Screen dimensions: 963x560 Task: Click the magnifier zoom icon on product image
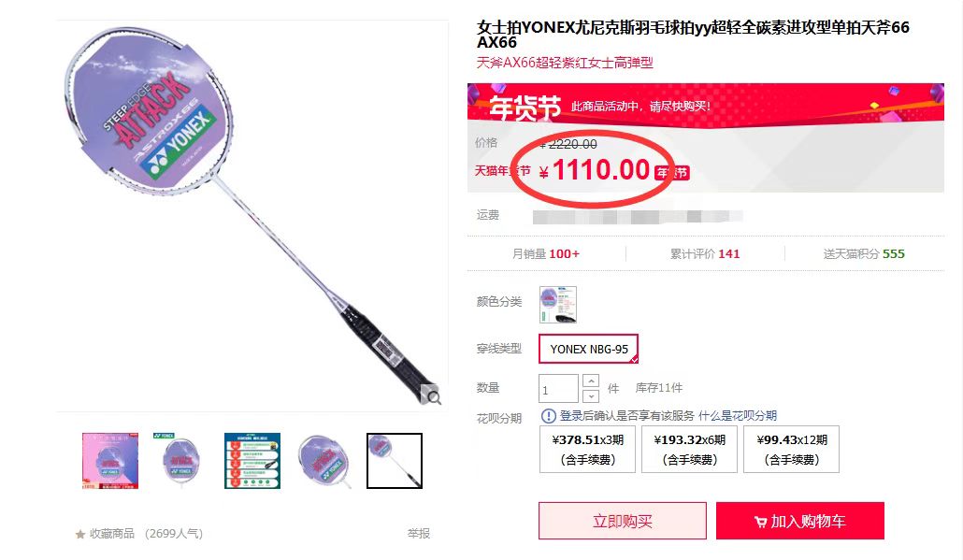point(434,397)
